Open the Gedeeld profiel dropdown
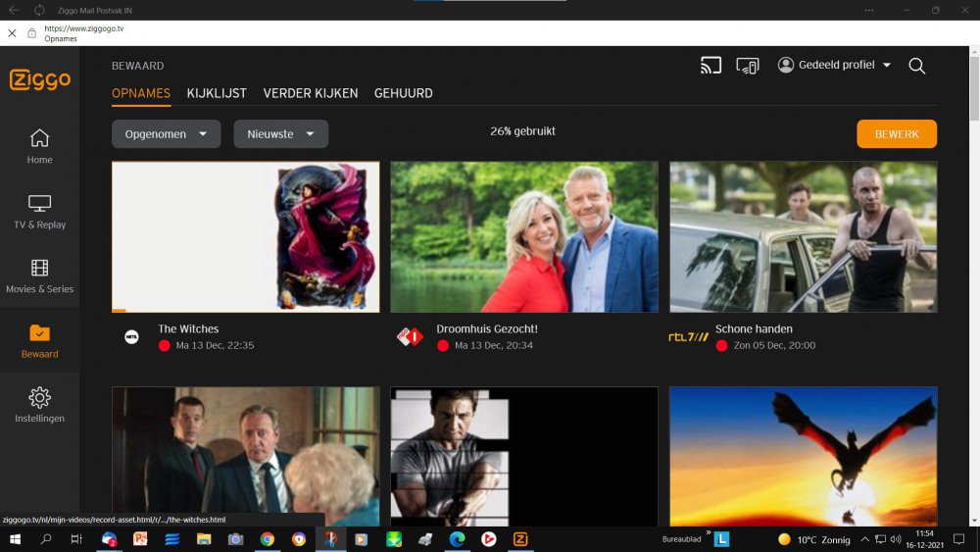The image size is (980, 552). point(834,65)
